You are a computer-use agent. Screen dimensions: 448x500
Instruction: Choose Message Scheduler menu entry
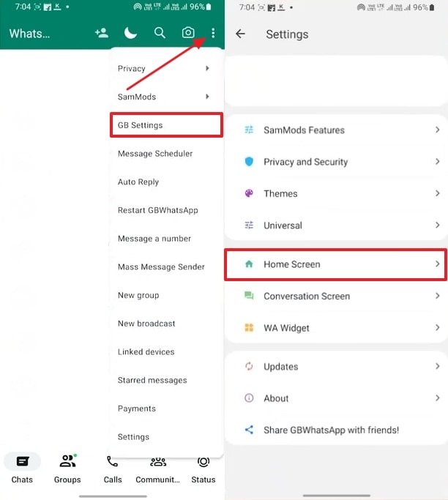[x=155, y=154]
